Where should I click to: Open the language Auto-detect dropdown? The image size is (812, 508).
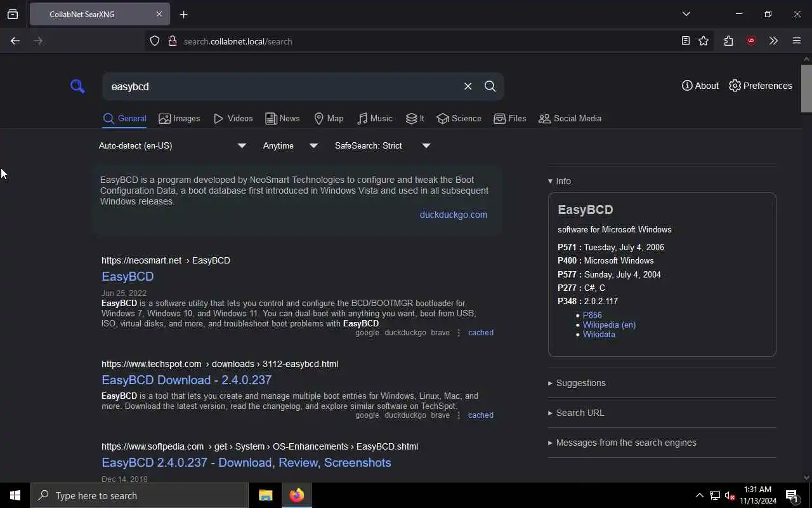coord(172,145)
